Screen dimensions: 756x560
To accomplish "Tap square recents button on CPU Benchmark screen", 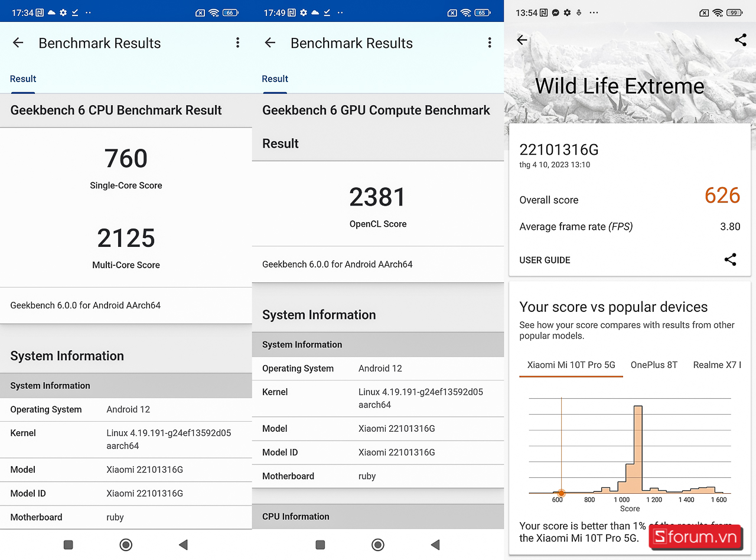I will tap(68, 545).
